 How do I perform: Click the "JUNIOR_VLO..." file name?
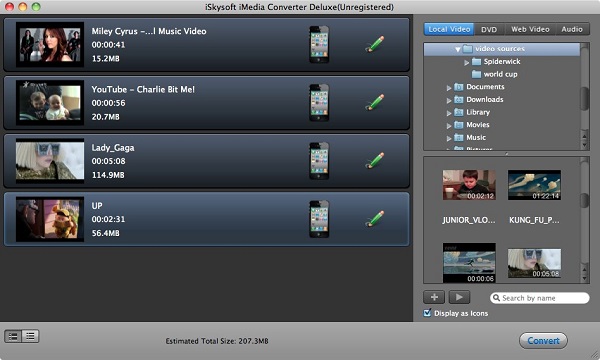(x=469, y=220)
